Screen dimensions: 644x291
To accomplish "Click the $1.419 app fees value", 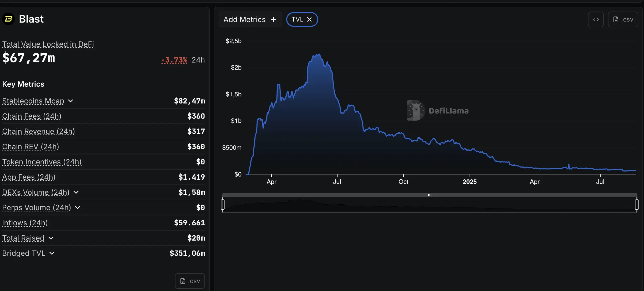I will [x=192, y=177].
